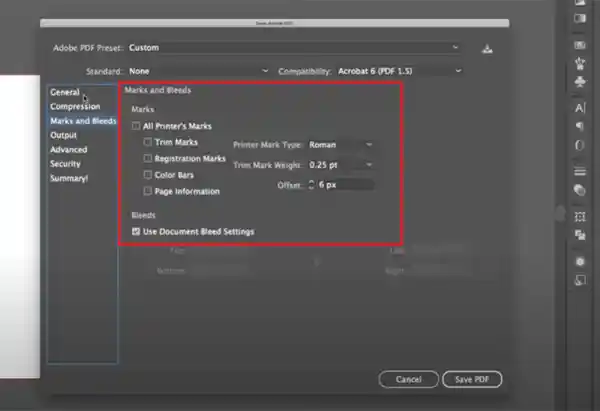This screenshot has height=411, width=600.
Task: Switch to the Compression section
Action: 75,106
